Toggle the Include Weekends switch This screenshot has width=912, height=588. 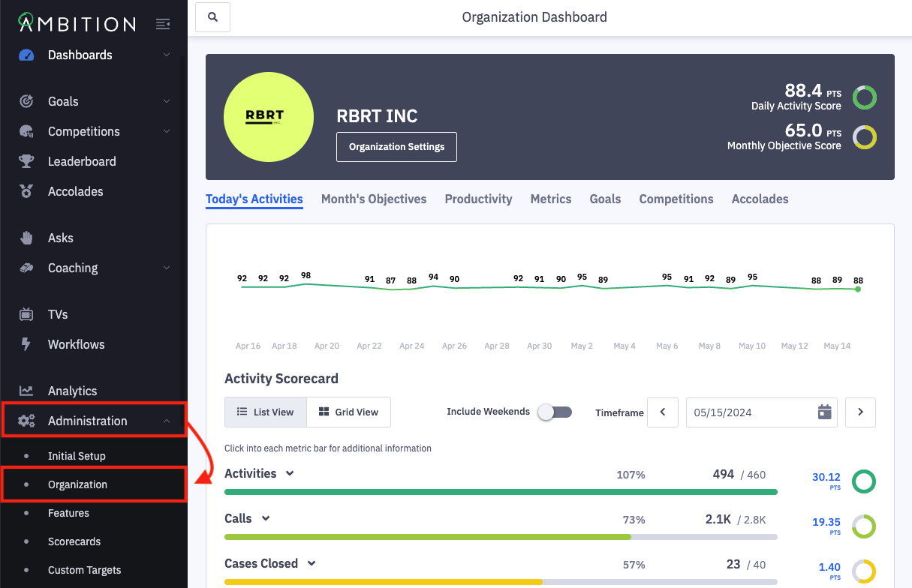point(555,412)
